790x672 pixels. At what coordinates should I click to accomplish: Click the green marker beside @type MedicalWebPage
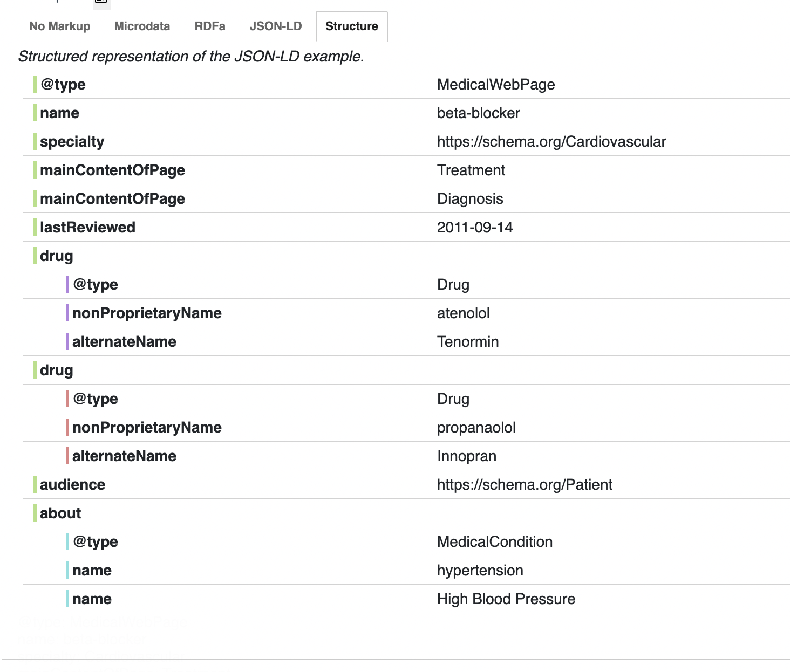[35, 84]
